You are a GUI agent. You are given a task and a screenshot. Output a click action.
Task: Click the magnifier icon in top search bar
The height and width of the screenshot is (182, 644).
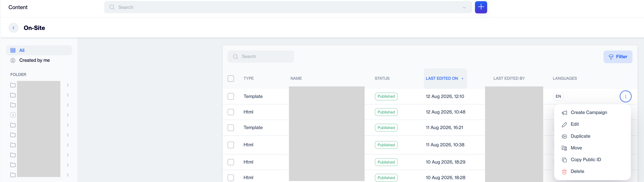(x=112, y=7)
